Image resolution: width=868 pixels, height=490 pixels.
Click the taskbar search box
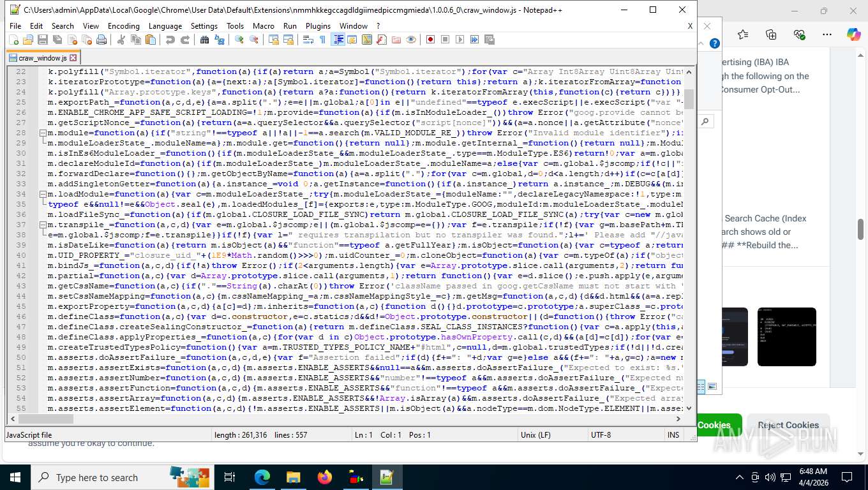[121, 477]
